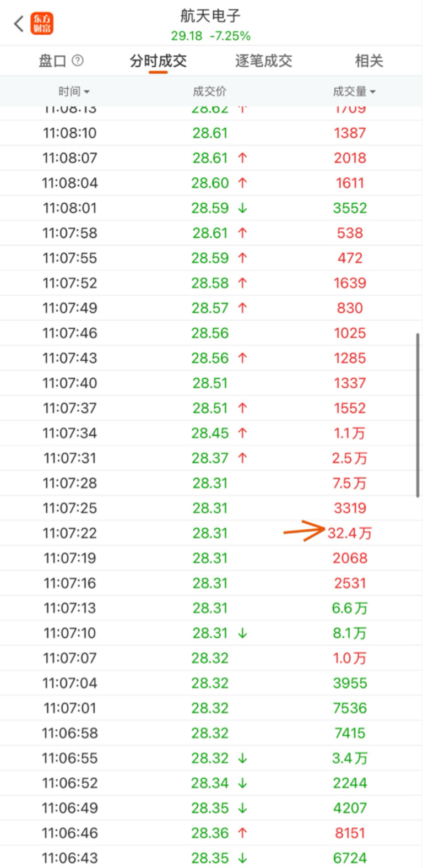The image size is (423, 868).
Task: Click the green down arrow beside 28.59
Action: (x=242, y=208)
